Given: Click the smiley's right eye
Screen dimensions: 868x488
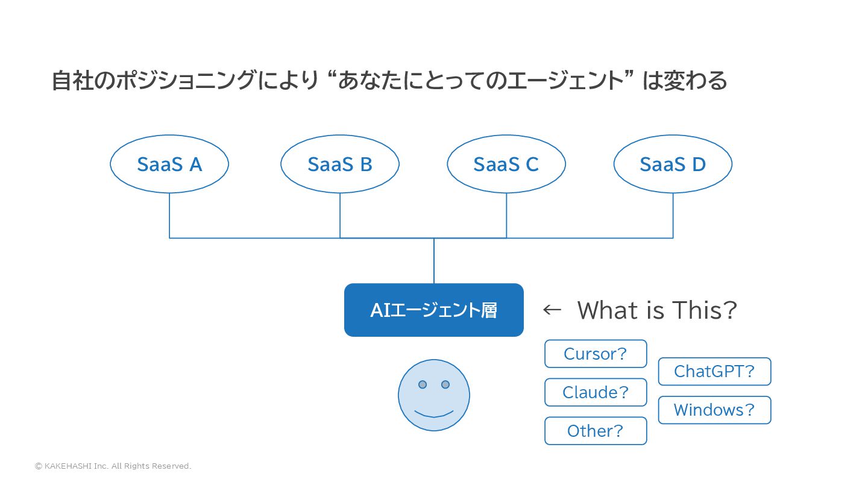Looking at the screenshot, I should pos(445,384).
